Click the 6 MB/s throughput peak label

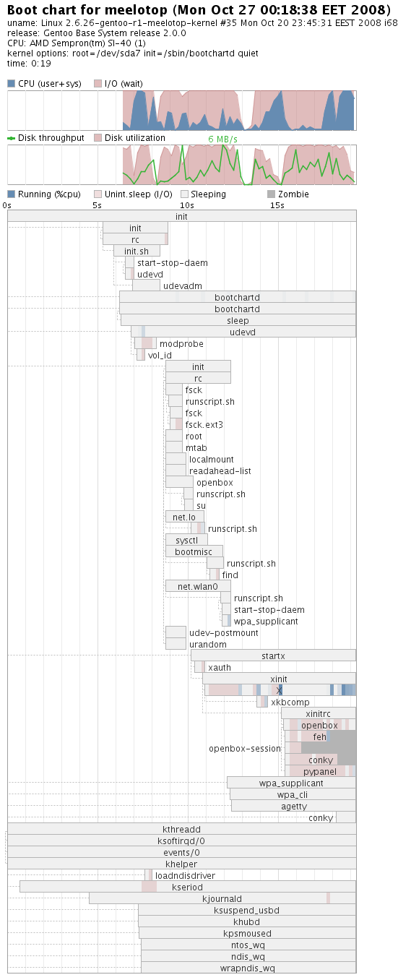click(222, 139)
